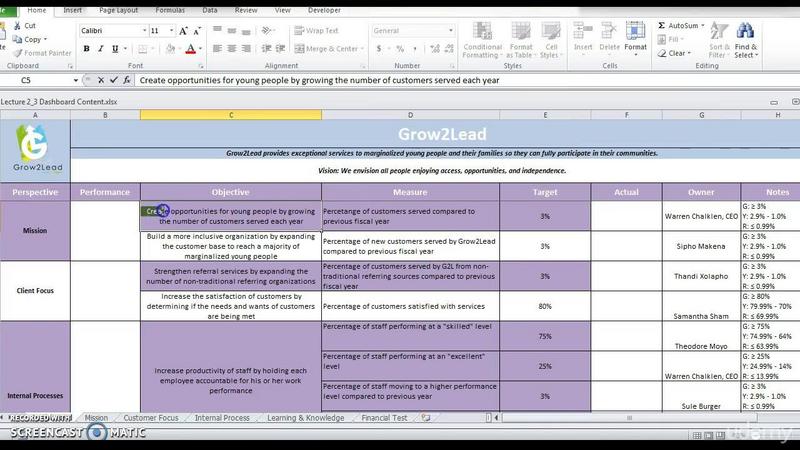Open Cell Styles gallery

[x=551, y=40]
